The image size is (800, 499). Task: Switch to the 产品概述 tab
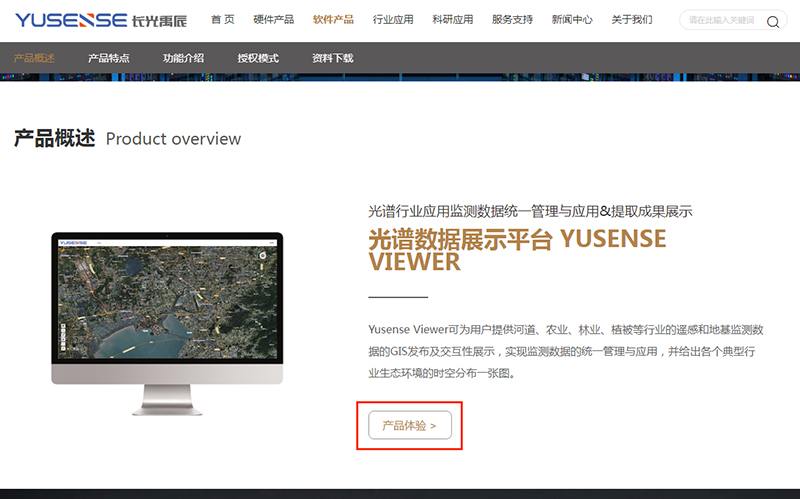coord(34,58)
